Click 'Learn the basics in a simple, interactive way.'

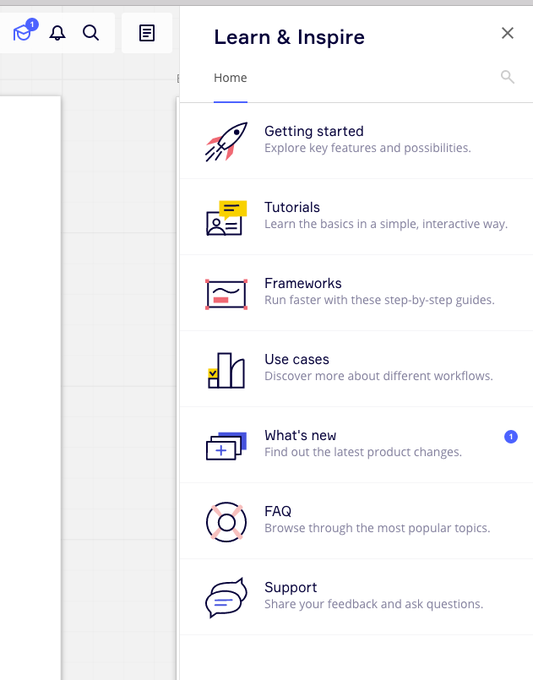(386, 224)
